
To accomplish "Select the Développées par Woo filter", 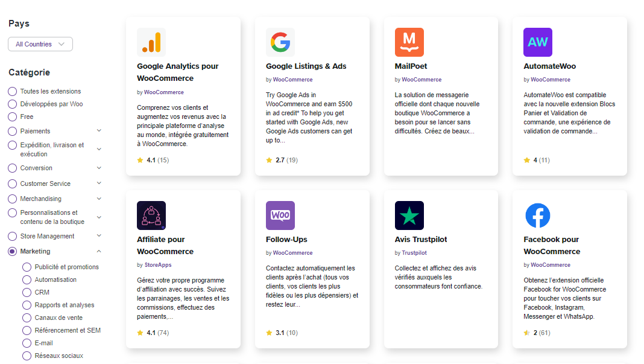I will [x=12, y=104].
